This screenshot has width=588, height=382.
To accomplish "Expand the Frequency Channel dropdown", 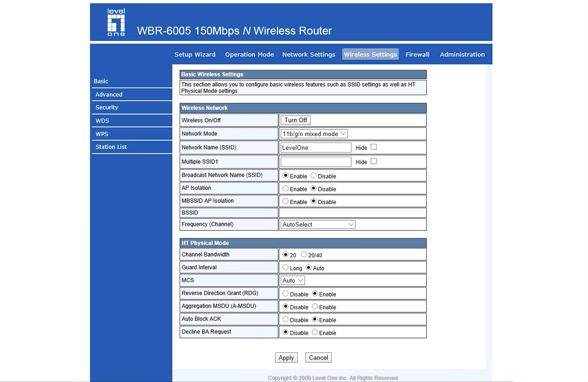I will [x=318, y=224].
